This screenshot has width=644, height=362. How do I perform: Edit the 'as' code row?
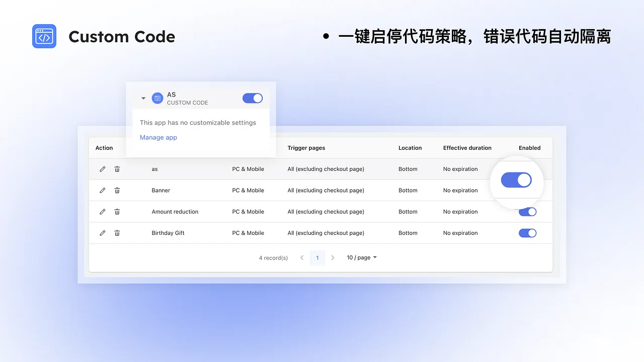[x=103, y=169]
